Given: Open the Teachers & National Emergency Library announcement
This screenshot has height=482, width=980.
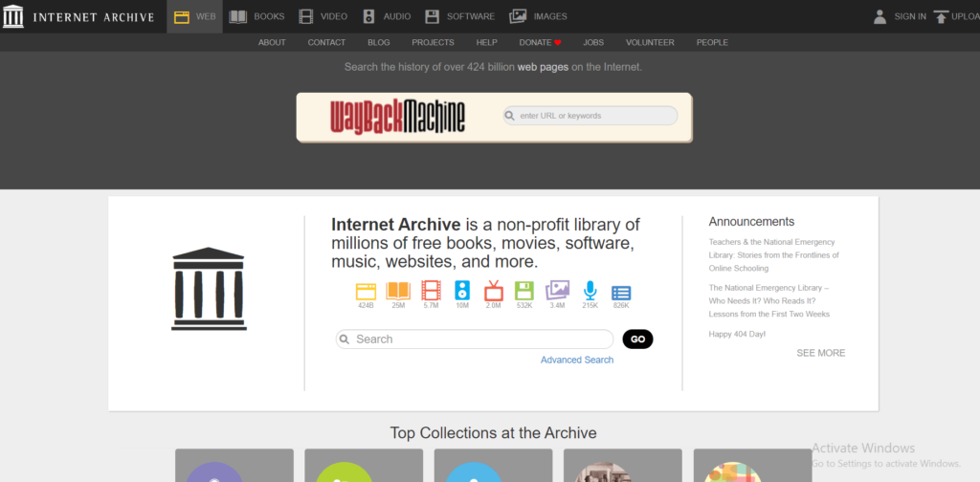Looking at the screenshot, I should 773,254.
